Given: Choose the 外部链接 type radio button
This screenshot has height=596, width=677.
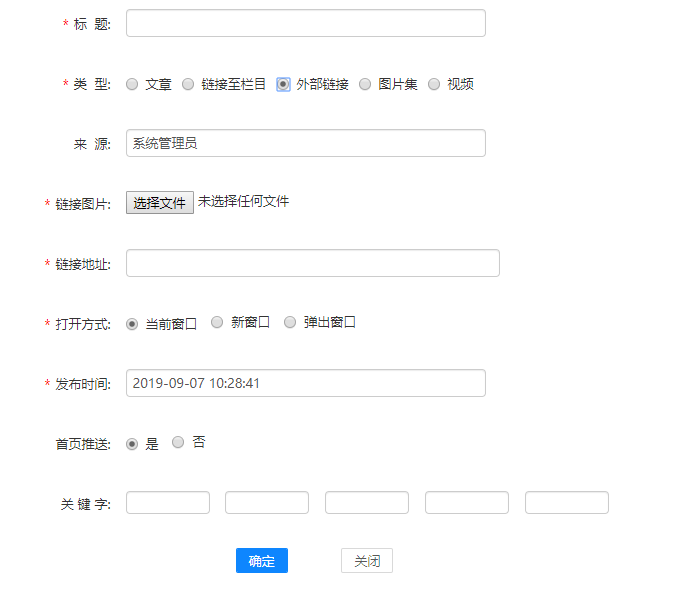Looking at the screenshot, I should [283, 85].
